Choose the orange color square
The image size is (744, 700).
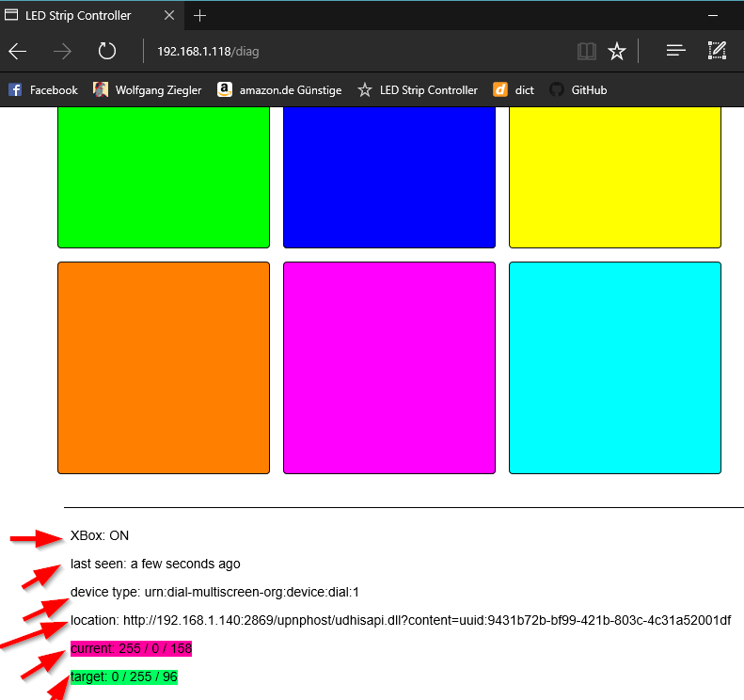[x=164, y=368]
